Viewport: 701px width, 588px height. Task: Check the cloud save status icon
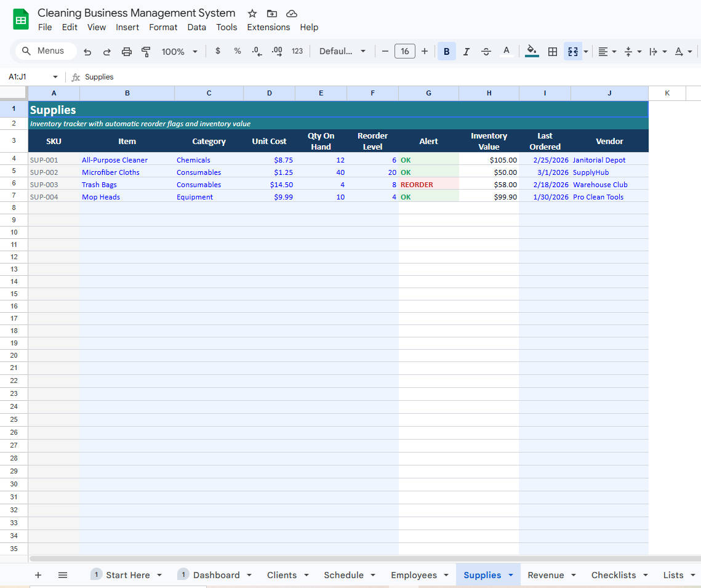292,14
